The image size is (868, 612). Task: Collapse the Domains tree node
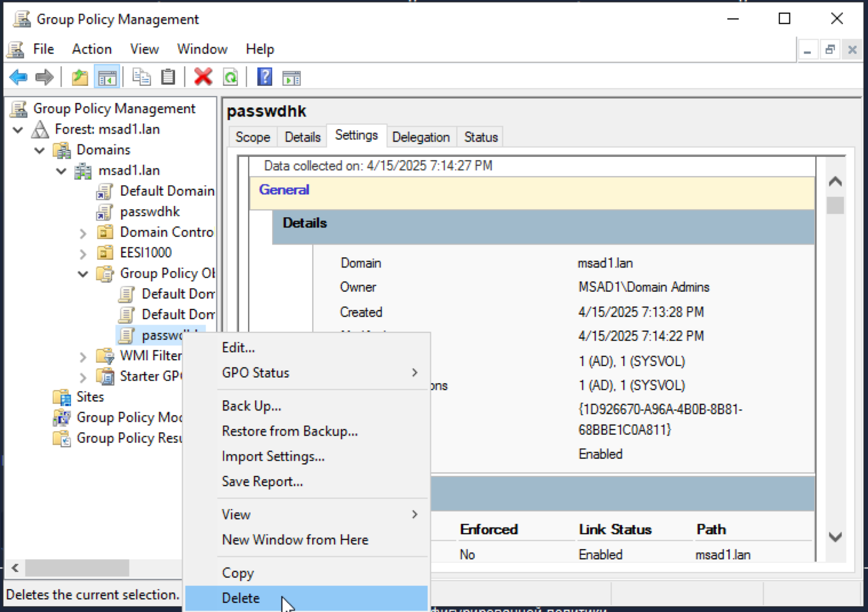(40, 150)
